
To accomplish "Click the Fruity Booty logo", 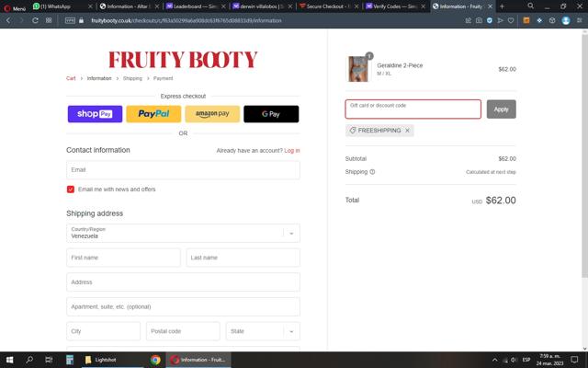I will 183,59.
